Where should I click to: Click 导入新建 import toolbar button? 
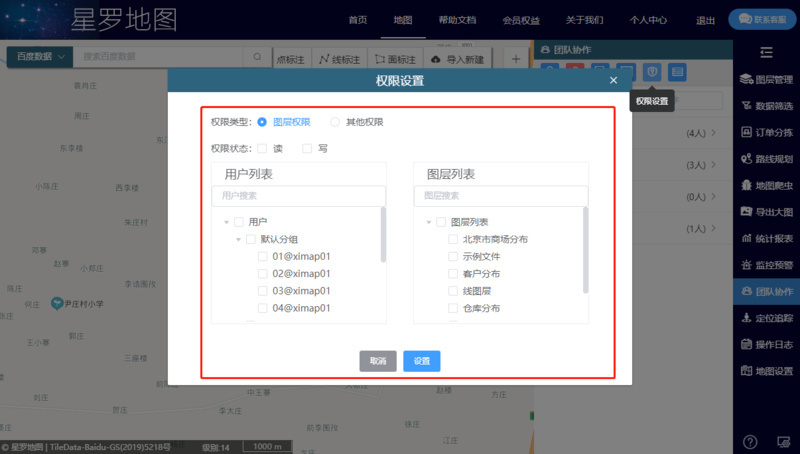[458, 60]
